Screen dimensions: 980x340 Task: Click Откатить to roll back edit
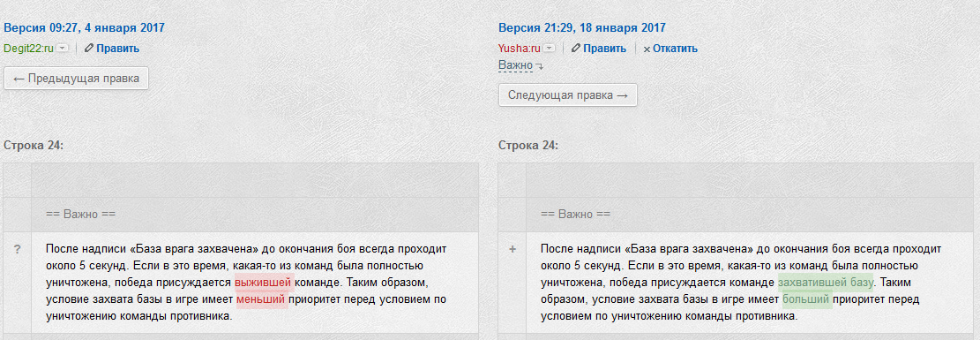click(x=675, y=49)
